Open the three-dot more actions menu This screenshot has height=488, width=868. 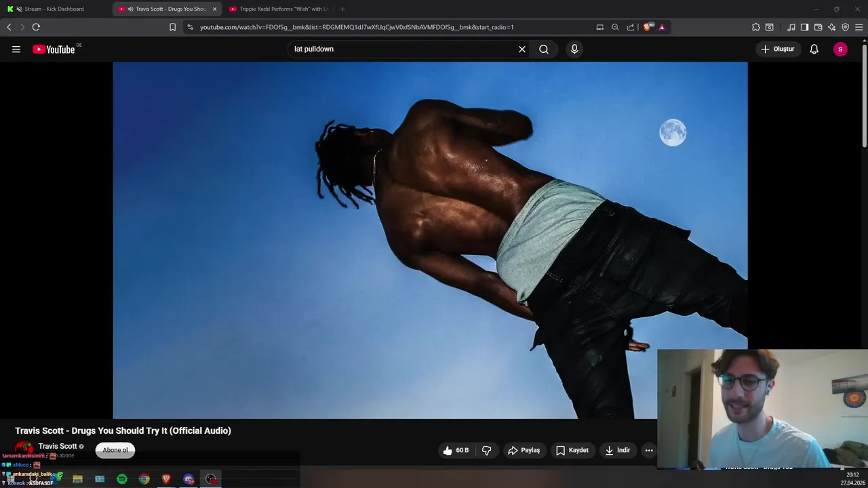click(649, 450)
